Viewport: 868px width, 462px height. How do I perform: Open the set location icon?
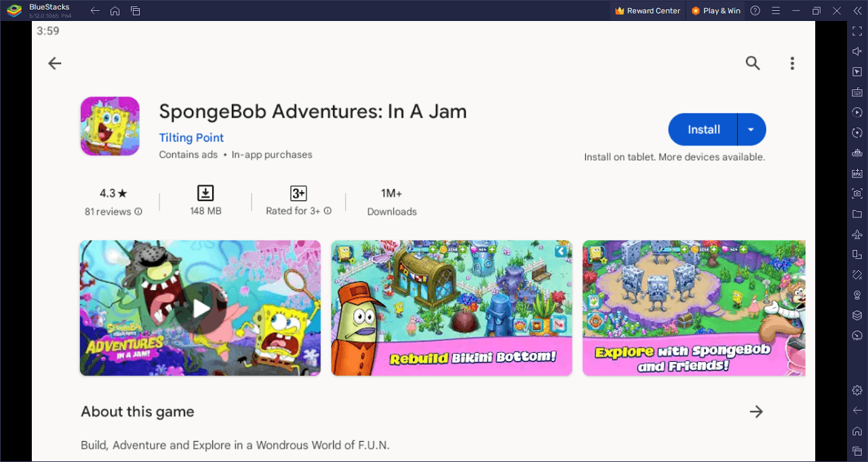[x=857, y=295]
